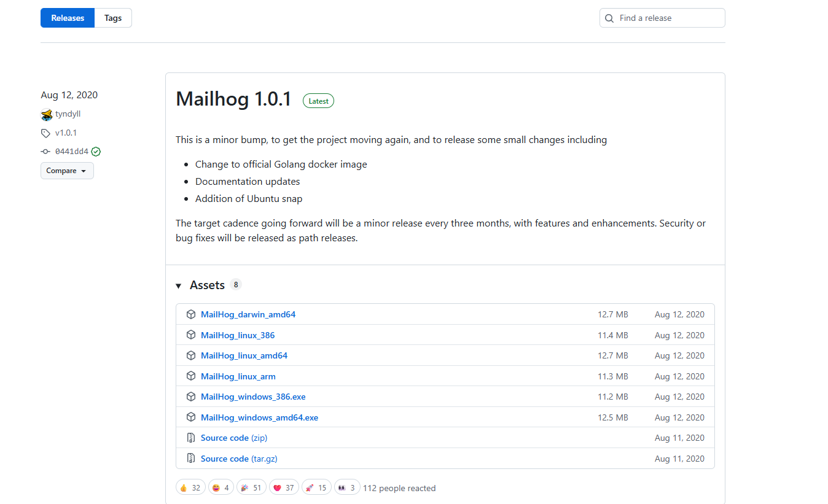Open the Mailhog 1.0.1 release title
The image size is (828, 504).
[x=233, y=99]
